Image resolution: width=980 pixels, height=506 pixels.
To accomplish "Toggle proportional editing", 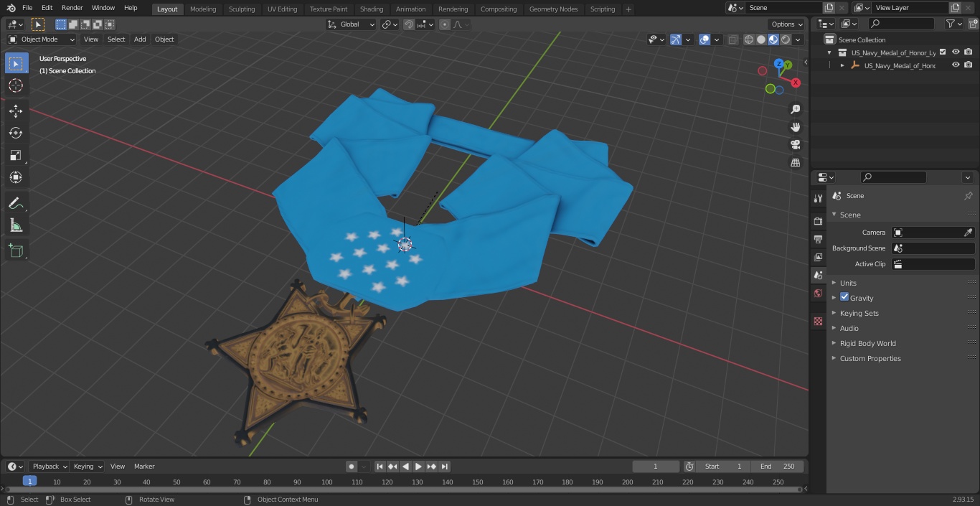I will point(445,24).
